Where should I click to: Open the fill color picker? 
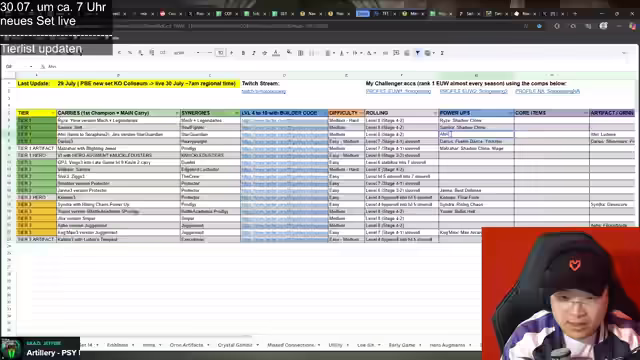click(x=289, y=53)
